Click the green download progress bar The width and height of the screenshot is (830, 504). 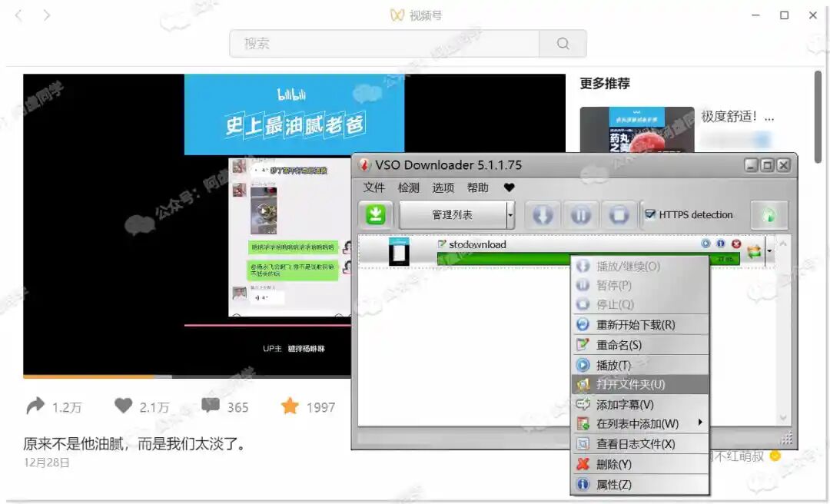[x=503, y=258]
